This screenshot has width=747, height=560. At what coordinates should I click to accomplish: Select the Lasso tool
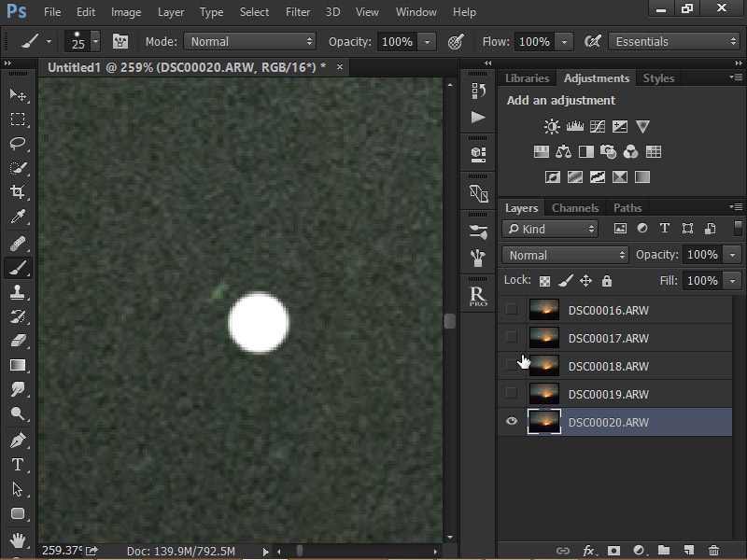(18, 144)
